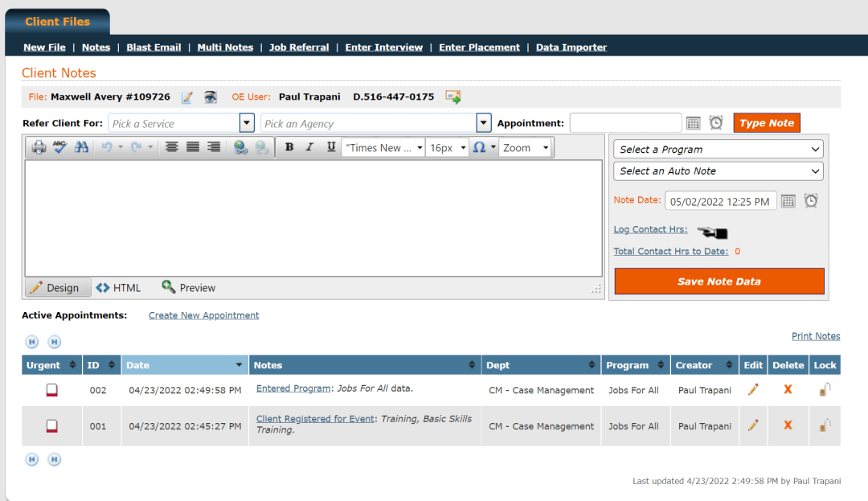Viewport: 868px width, 501px height.
Task: Click the Print Notes link
Action: pyautogui.click(x=816, y=336)
